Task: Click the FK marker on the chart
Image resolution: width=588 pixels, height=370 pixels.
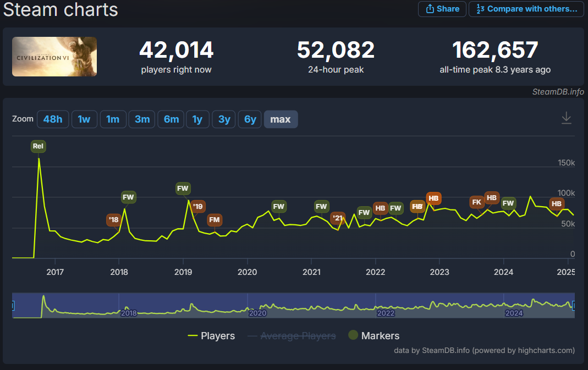Action: tap(477, 202)
